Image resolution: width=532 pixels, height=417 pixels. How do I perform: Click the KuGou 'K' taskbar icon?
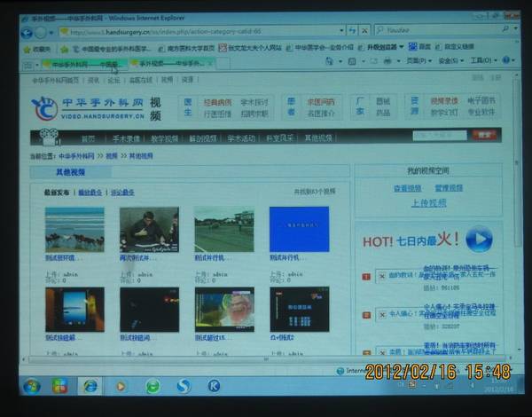point(214,386)
